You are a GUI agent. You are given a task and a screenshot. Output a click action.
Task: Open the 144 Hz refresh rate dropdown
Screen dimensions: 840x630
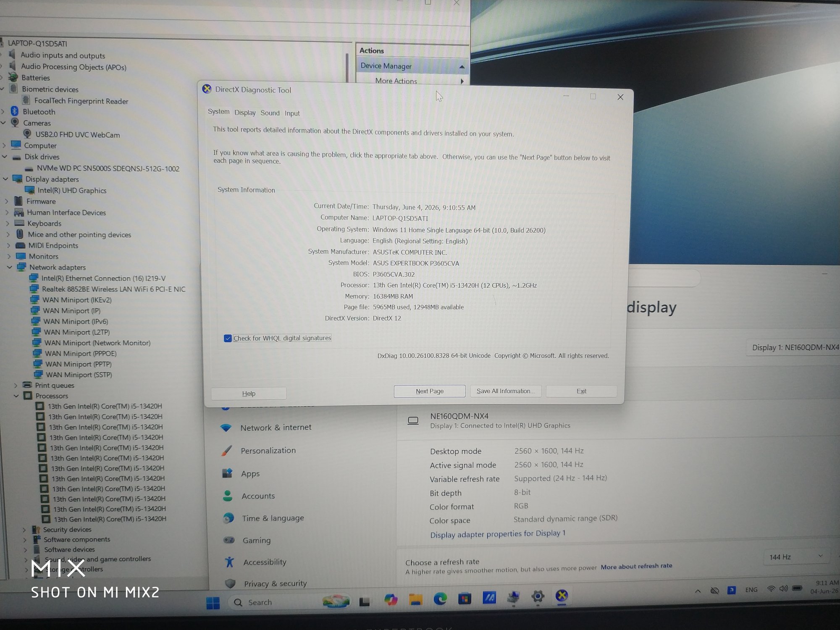796,557
